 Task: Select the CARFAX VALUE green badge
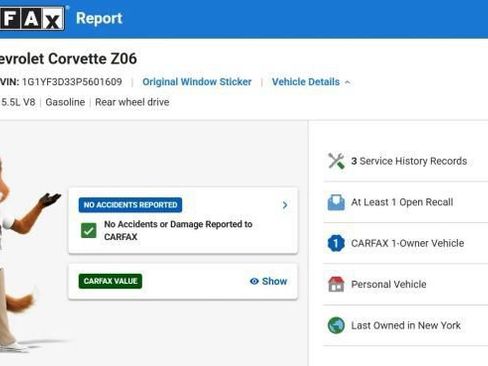tap(110, 281)
